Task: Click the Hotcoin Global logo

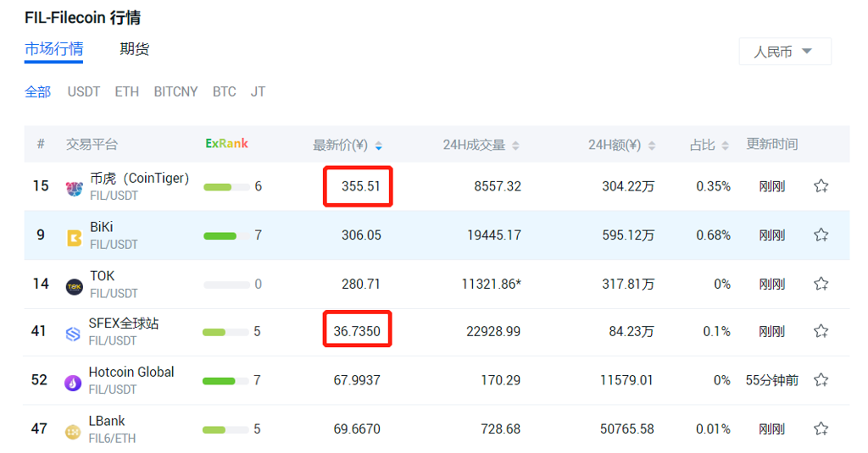Action: pos(73,383)
